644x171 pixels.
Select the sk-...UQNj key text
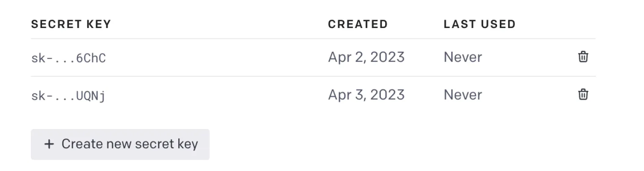pyautogui.click(x=68, y=95)
